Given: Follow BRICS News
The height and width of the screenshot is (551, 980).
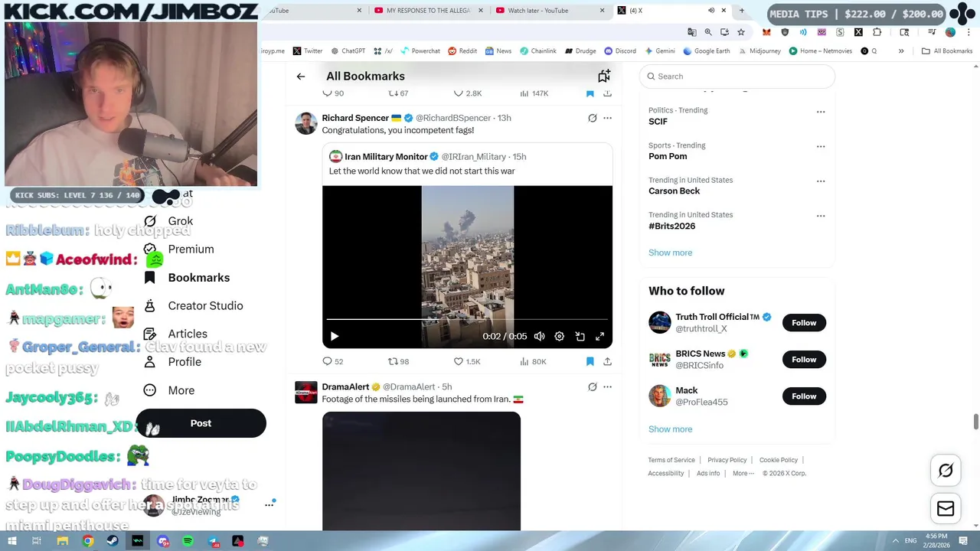Looking at the screenshot, I should [804, 360].
